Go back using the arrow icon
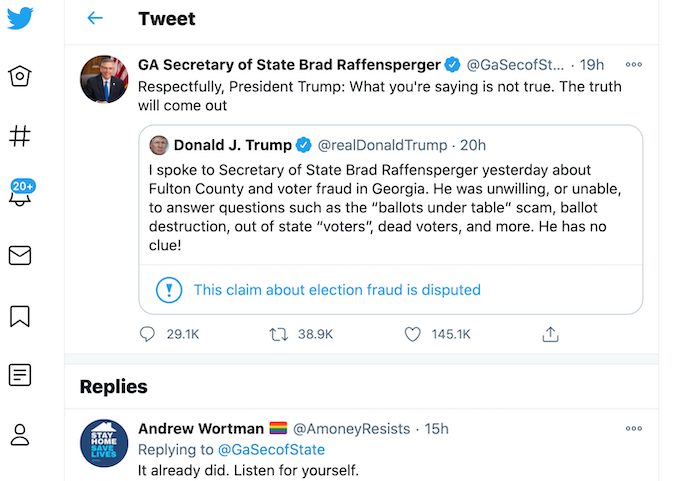682x481 pixels. (95, 18)
